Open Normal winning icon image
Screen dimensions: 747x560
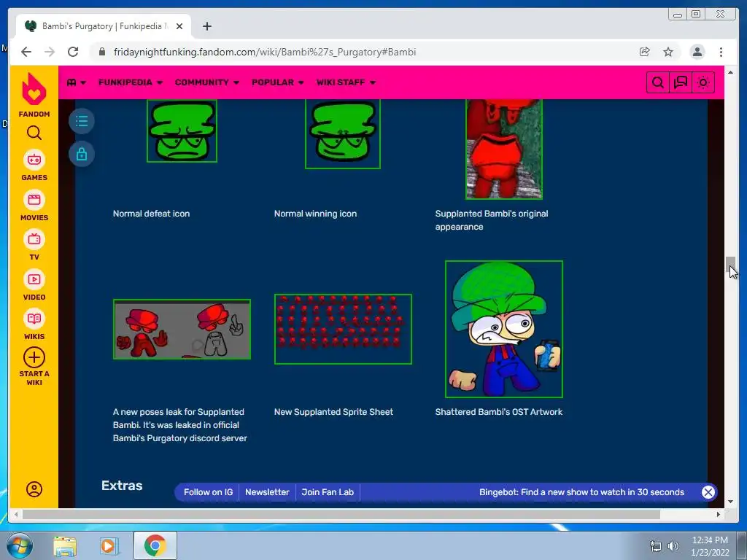[343, 133]
